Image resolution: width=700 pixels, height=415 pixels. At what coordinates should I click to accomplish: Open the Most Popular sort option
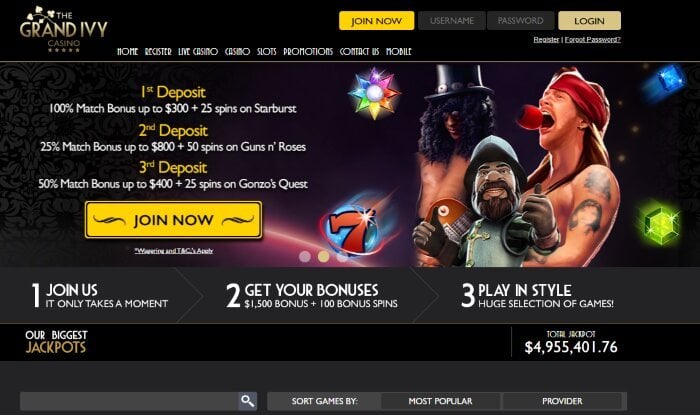[440, 401]
